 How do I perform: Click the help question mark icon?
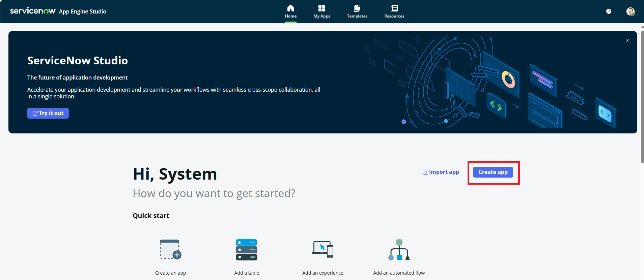(608, 11)
